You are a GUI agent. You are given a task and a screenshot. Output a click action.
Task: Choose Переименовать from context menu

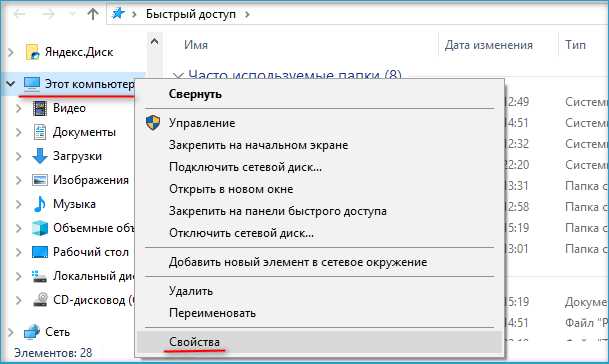click(319, 313)
